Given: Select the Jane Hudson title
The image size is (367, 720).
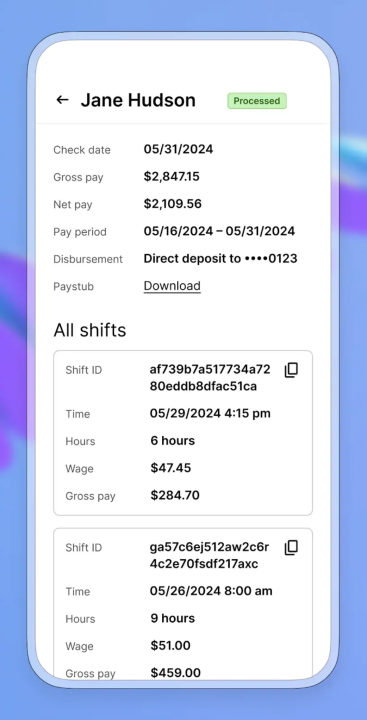Looking at the screenshot, I should coord(138,100).
